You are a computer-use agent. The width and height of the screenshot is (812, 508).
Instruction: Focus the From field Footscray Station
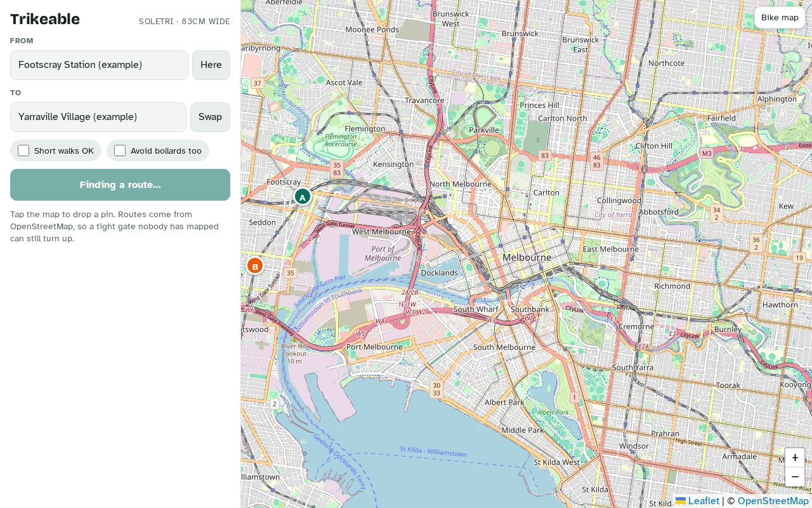[x=99, y=65]
